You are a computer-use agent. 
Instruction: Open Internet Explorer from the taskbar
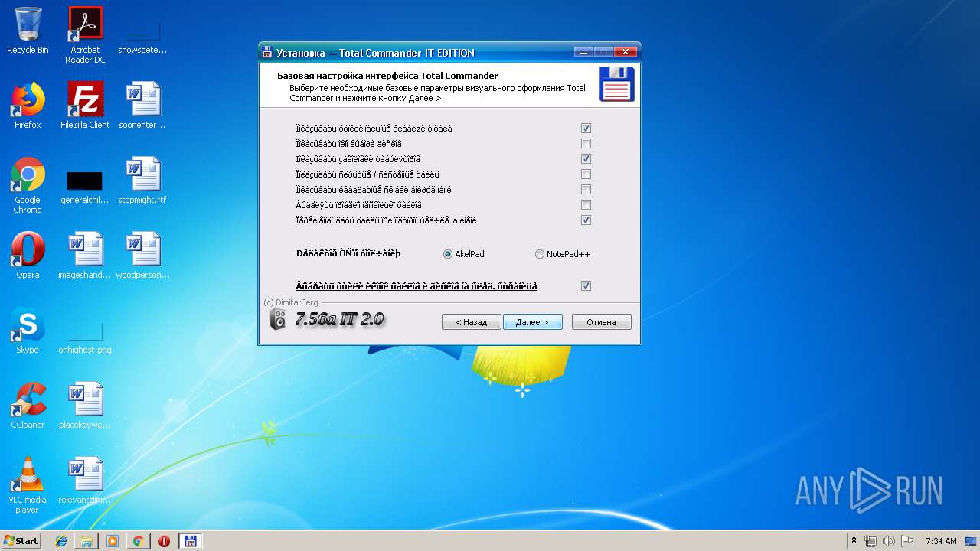pyautogui.click(x=61, y=541)
